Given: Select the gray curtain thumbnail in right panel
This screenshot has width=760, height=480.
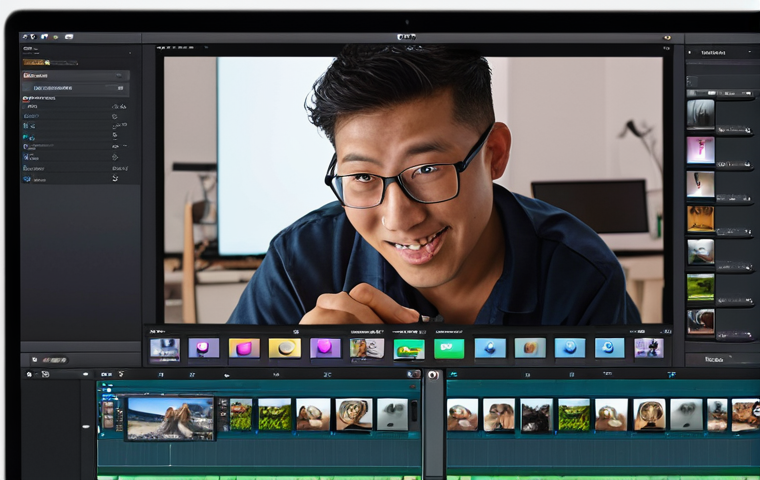Looking at the screenshot, I should pos(700,114).
